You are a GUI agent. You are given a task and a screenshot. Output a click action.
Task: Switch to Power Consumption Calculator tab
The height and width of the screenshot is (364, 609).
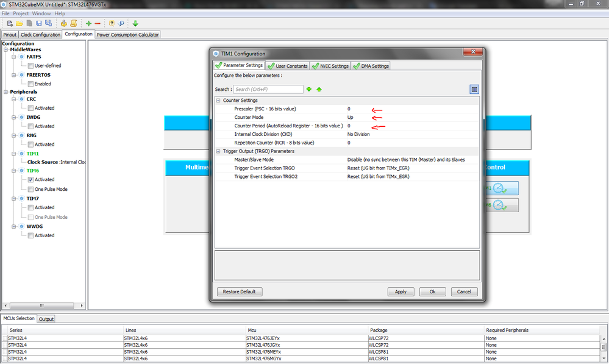(x=128, y=35)
